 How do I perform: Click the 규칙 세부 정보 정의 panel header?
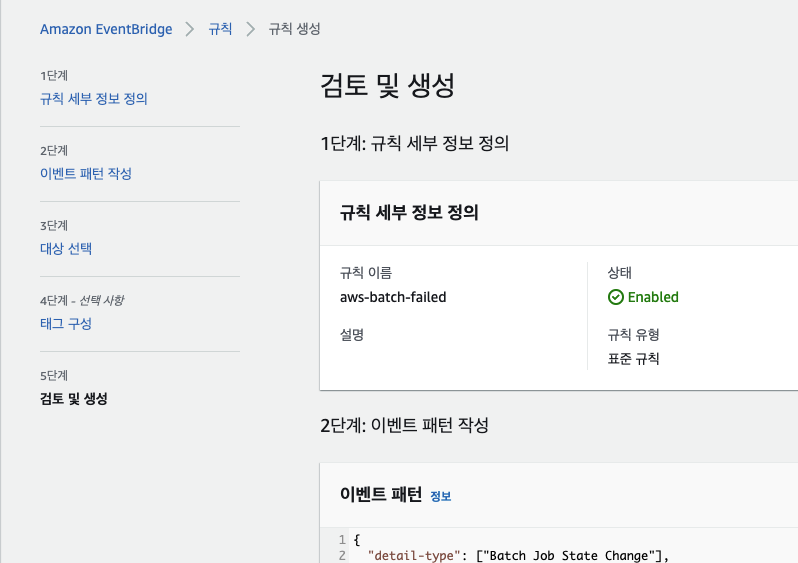pos(409,212)
